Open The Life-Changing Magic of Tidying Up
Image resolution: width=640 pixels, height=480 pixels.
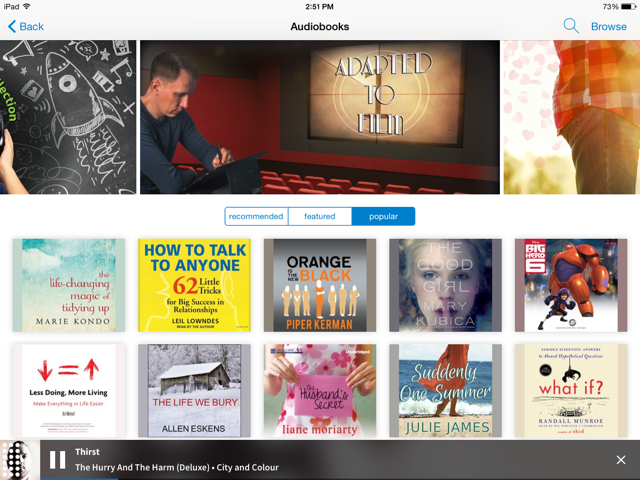point(69,285)
